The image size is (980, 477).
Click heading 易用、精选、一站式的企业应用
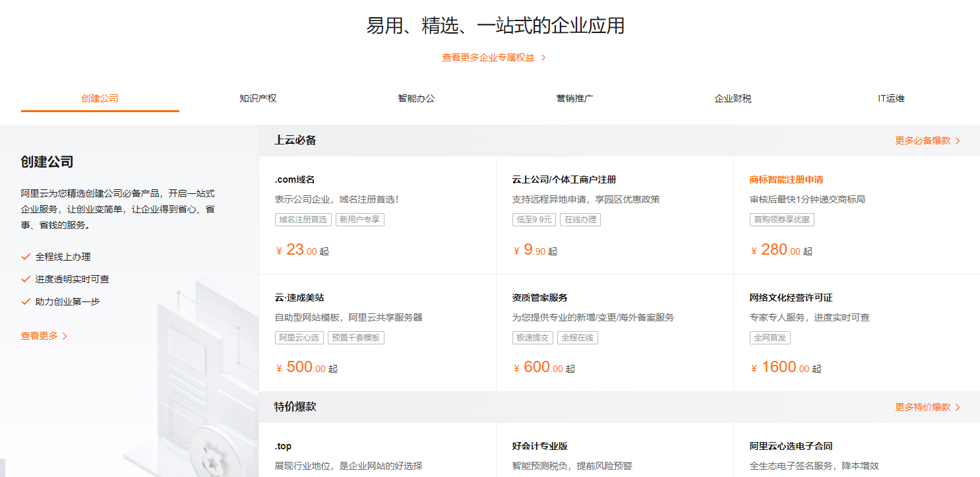tap(495, 26)
